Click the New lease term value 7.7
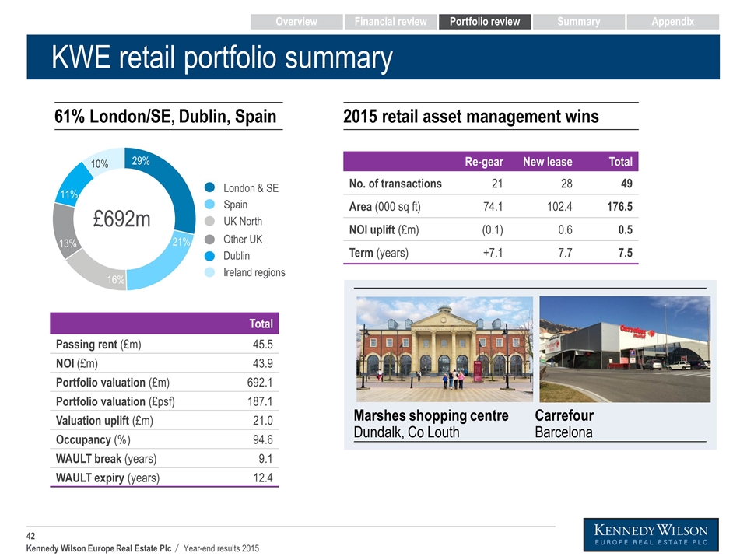 point(565,253)
